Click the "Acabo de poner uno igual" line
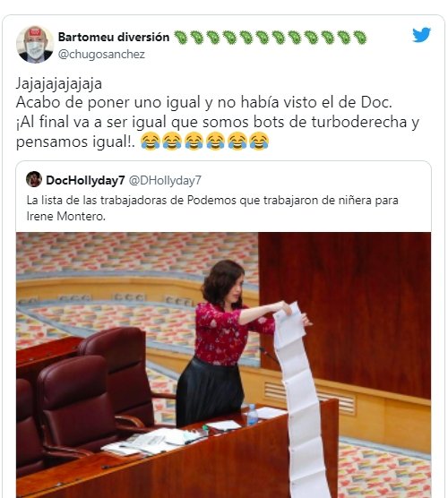The height and width of the screenshot is (498, 448). 204,102
